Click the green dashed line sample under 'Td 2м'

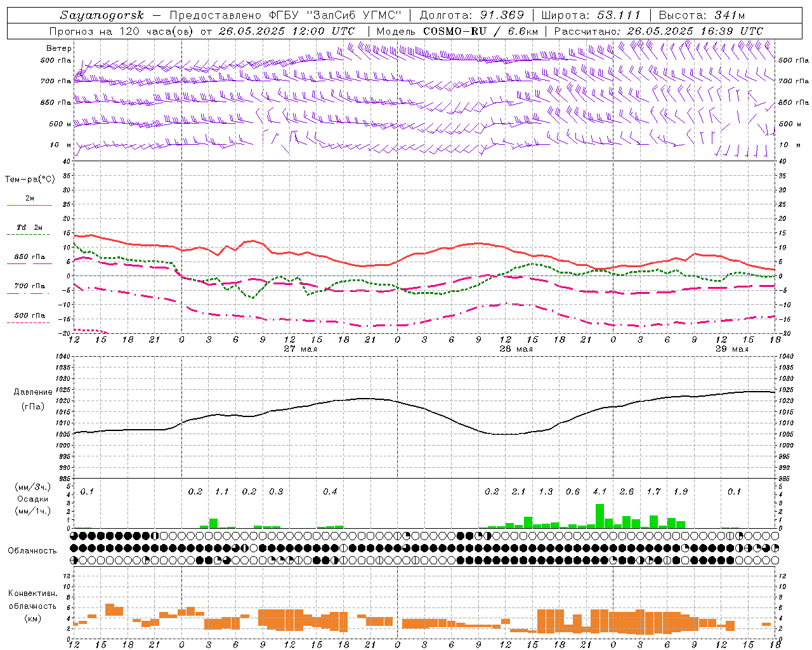[x=29, y=235]
